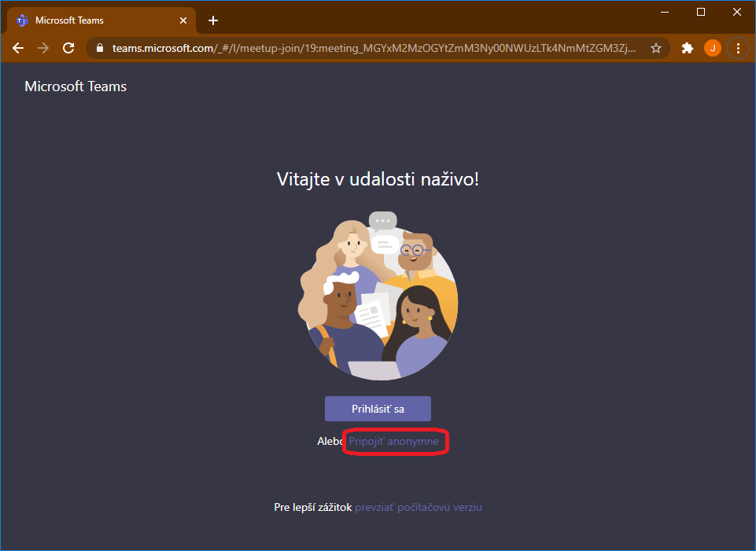Close the Microsoft Teams tab
The height and width of the screenshot is (551, 756).
point(185,20)
